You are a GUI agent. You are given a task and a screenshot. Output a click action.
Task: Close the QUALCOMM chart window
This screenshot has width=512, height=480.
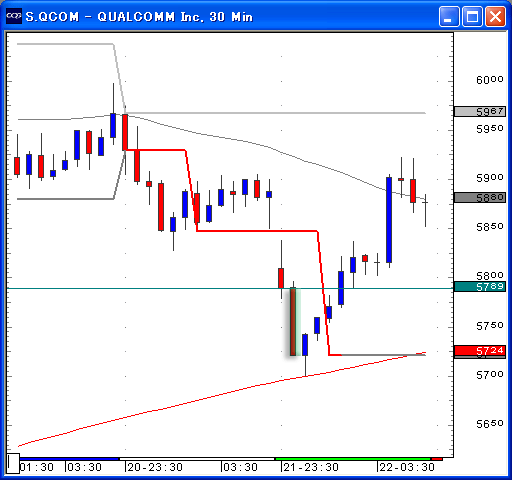495,16
